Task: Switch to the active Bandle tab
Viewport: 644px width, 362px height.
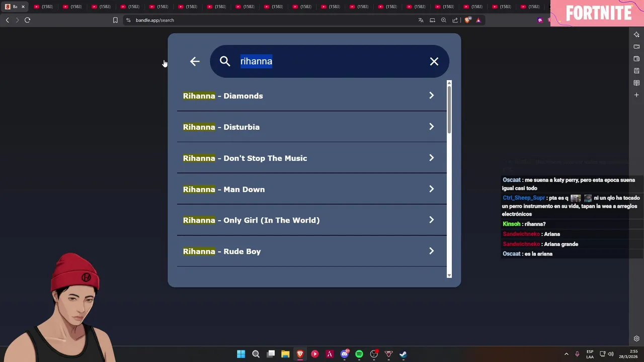Action: click(14, 7)
